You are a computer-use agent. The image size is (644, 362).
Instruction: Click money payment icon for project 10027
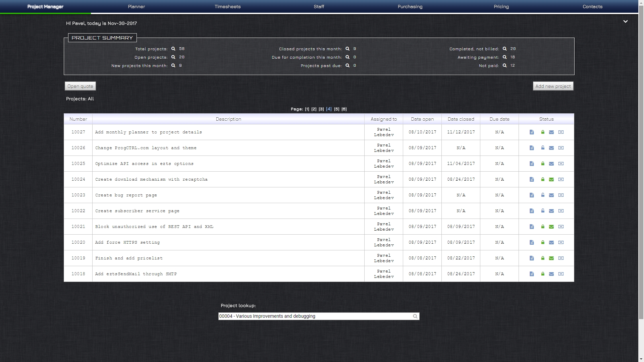pyautogui.click(x=561, y=132)
